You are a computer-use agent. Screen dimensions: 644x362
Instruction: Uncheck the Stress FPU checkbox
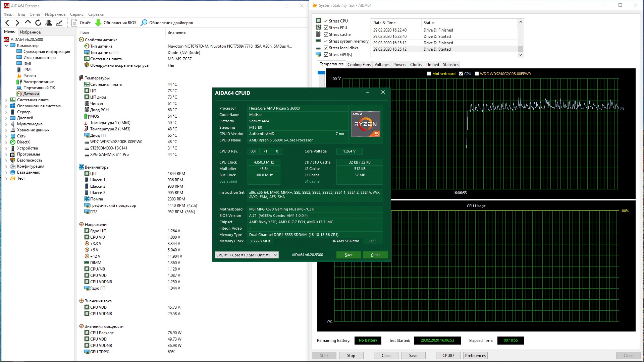point(326,27)
